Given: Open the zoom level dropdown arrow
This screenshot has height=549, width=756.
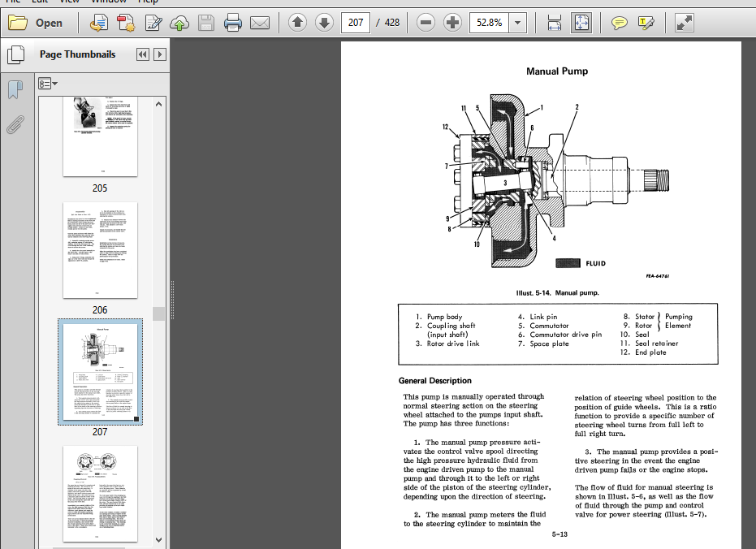Looking at the screenshot, I should 518,23.
